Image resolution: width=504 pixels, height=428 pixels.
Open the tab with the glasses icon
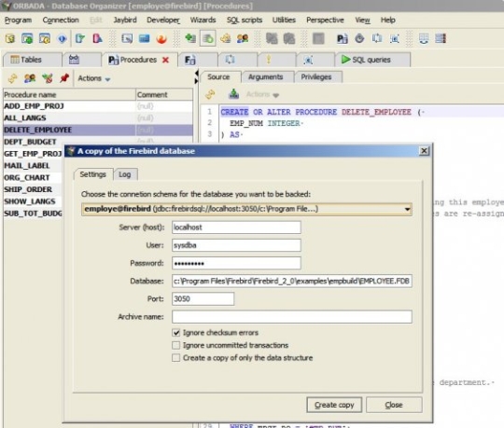82,60
